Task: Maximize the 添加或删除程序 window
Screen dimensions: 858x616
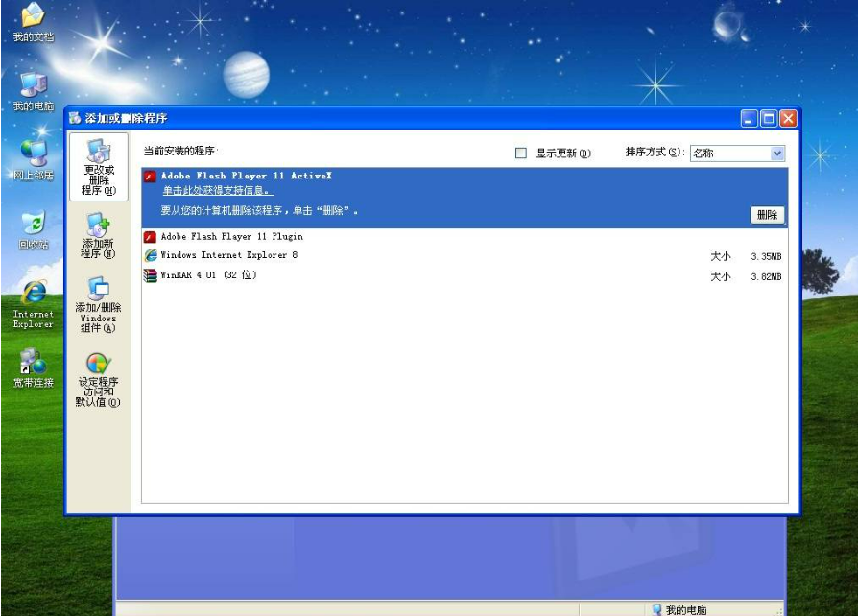Action: tap(769, 119)
